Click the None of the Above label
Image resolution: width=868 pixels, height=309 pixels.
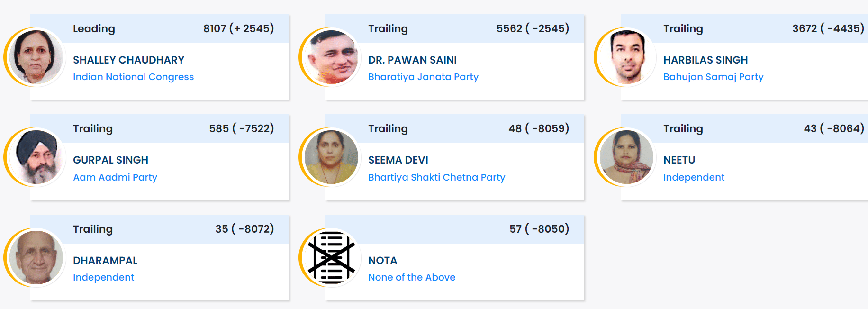coord(411,277)
